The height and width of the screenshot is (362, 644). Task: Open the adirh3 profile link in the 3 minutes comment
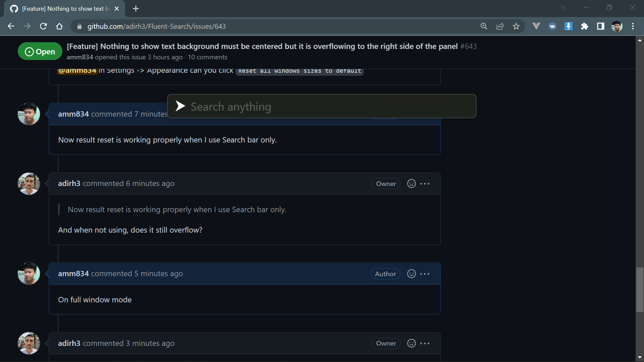tap(69, 343)
